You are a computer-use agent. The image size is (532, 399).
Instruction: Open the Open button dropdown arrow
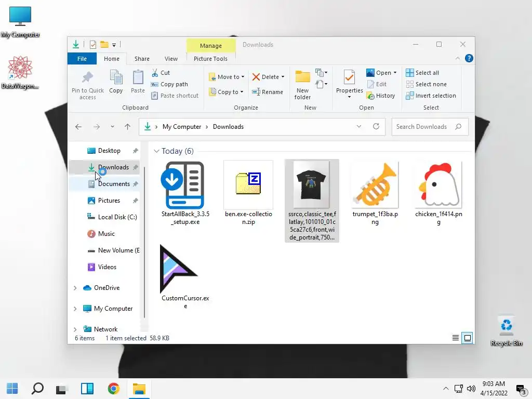[x=395, y=73]
